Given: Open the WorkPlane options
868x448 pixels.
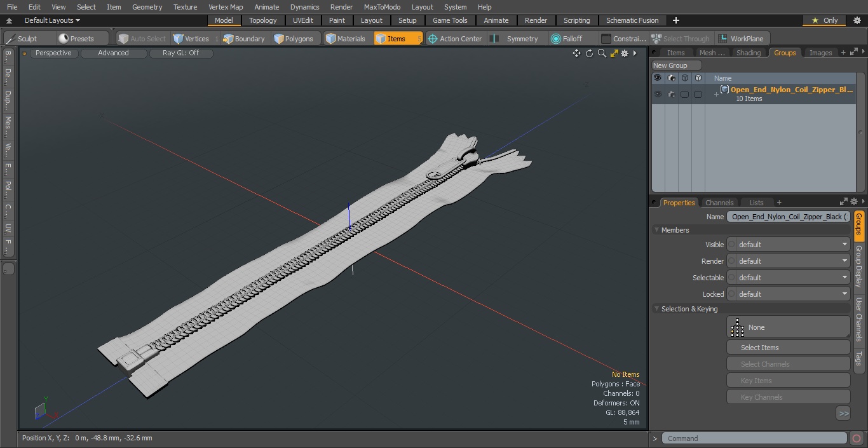Looking at the screenshot, I should tap(742, 39).
